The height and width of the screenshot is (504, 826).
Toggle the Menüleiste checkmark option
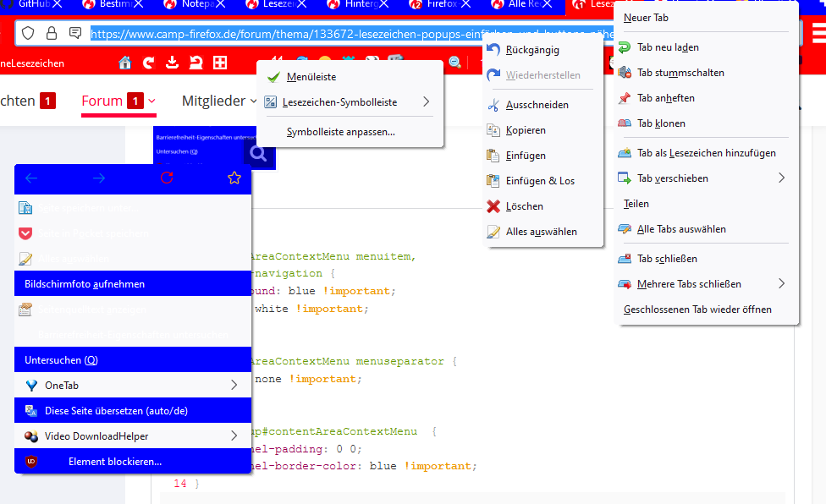(350, 77)
